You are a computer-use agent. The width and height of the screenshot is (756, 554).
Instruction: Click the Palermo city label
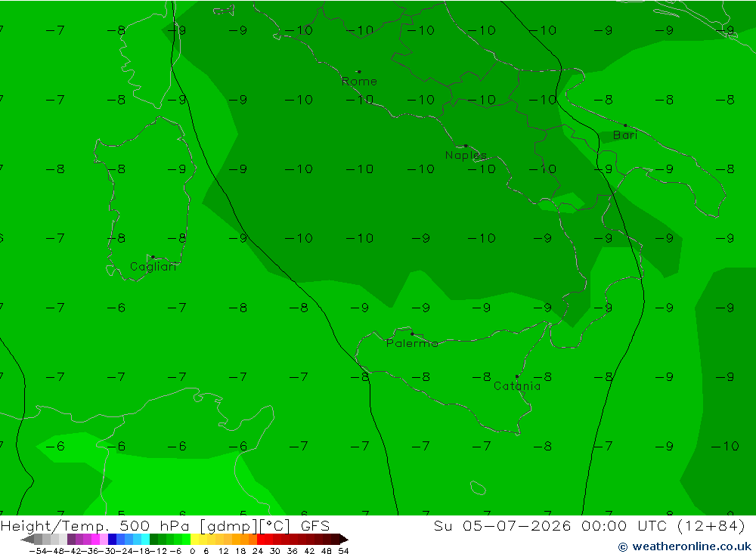pos(412,343)
